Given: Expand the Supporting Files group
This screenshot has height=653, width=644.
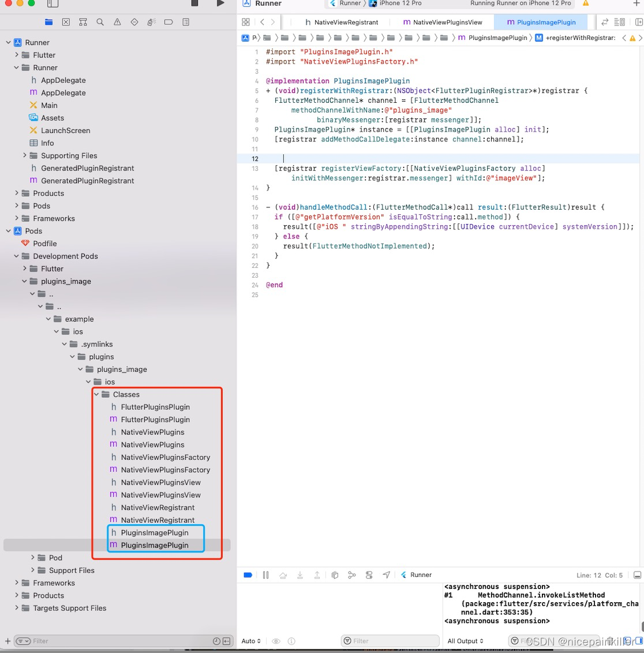Looking at the screenshot, I should click(24, 155).
